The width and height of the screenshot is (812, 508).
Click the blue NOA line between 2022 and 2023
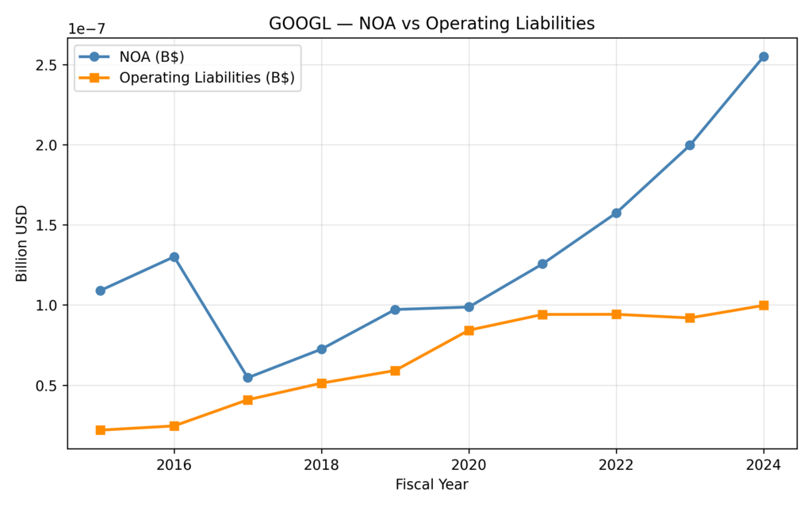point(653,179)
